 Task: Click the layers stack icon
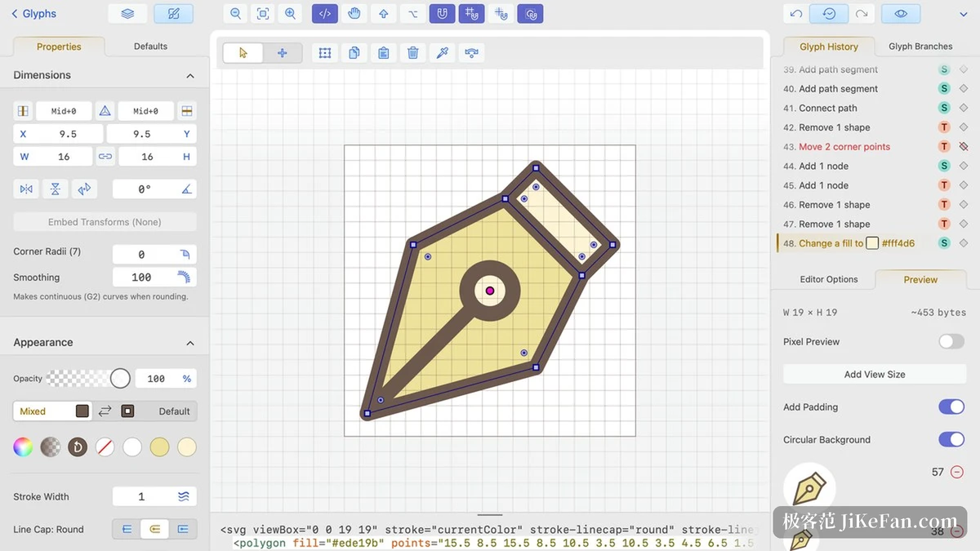click(x=127, y=14)
